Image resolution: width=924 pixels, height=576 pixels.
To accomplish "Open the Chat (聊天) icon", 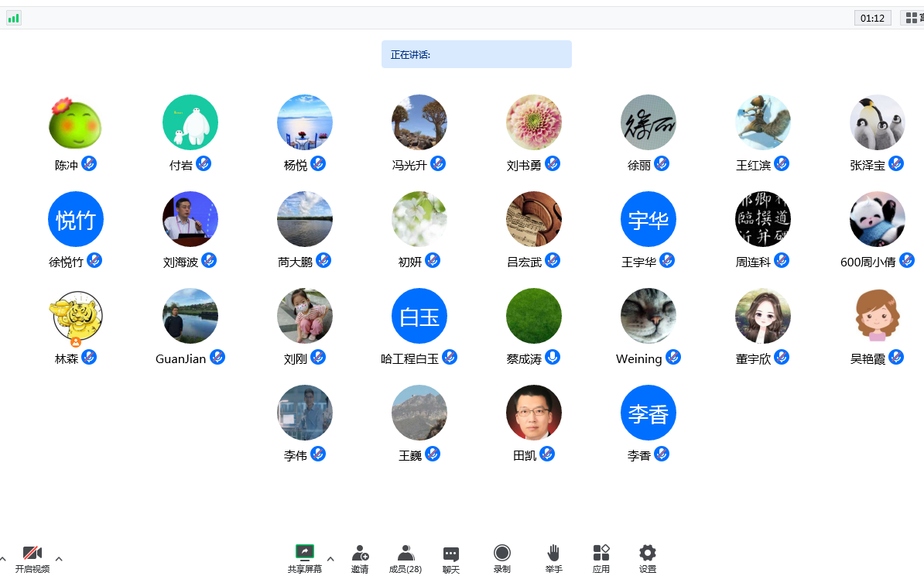I will tap(451, 554).
